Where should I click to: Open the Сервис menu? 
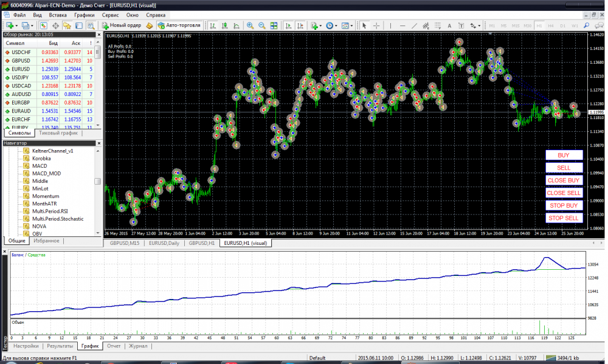(x=111, y=14)
